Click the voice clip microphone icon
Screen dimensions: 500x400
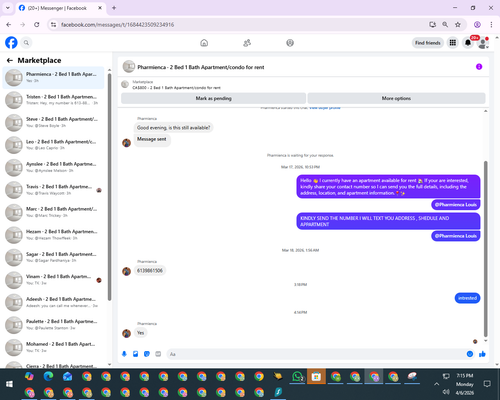[124, 354]
